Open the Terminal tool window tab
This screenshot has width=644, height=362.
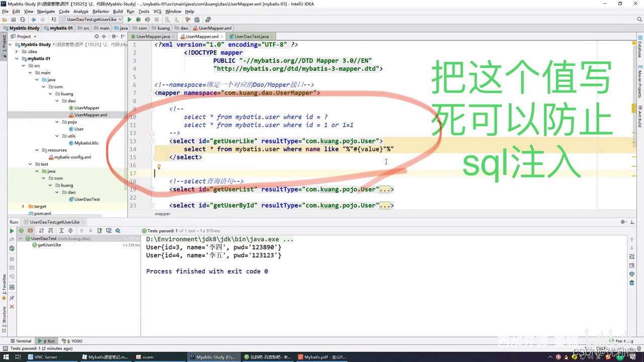20,341
